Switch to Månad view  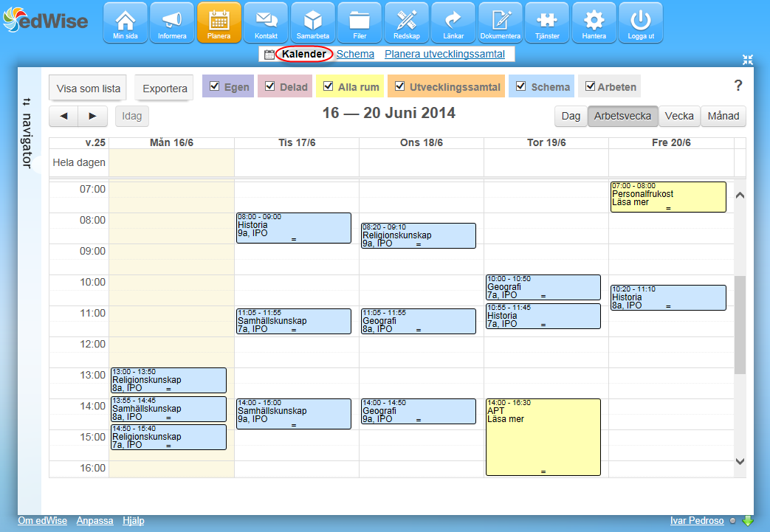click(723, 117)
